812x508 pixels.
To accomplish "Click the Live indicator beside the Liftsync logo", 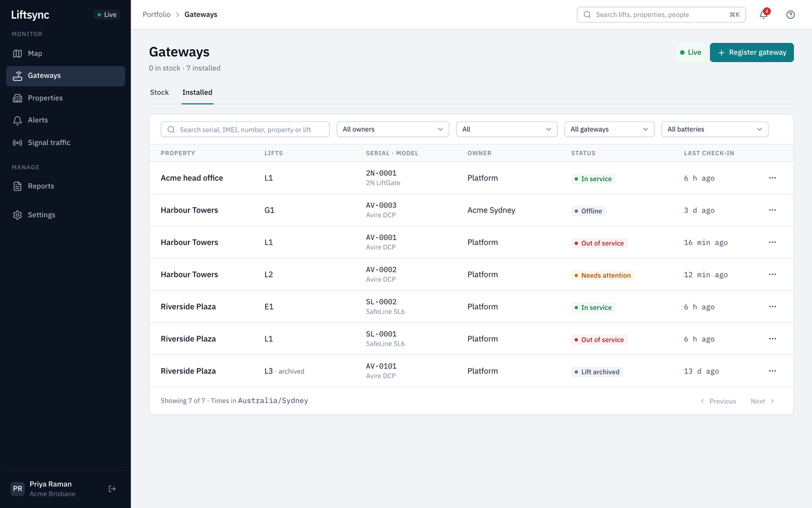I will point(107,15).
